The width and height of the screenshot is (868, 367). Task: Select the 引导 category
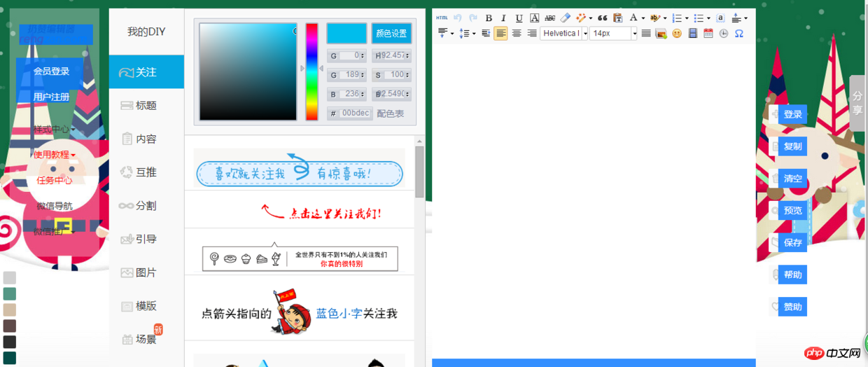(146, 239)
